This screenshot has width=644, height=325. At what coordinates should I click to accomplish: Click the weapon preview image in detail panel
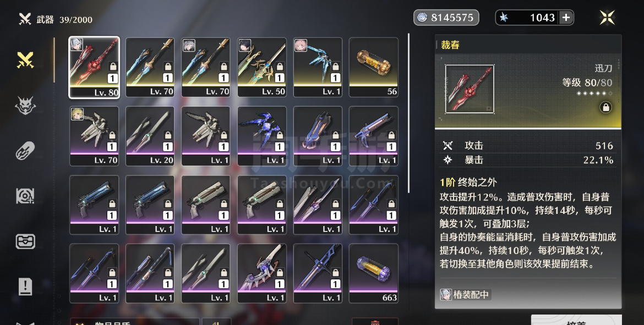coord(470,89)
